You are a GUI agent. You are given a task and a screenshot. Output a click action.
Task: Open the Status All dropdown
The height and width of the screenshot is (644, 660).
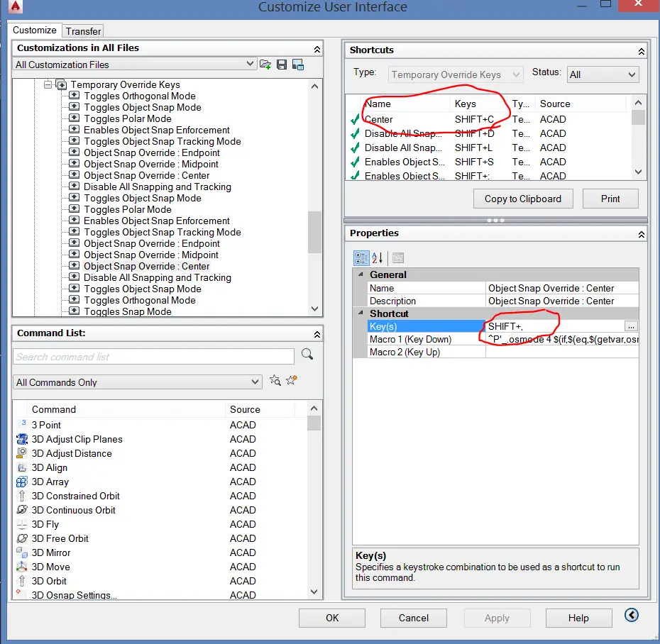click(x=632, y=75)
